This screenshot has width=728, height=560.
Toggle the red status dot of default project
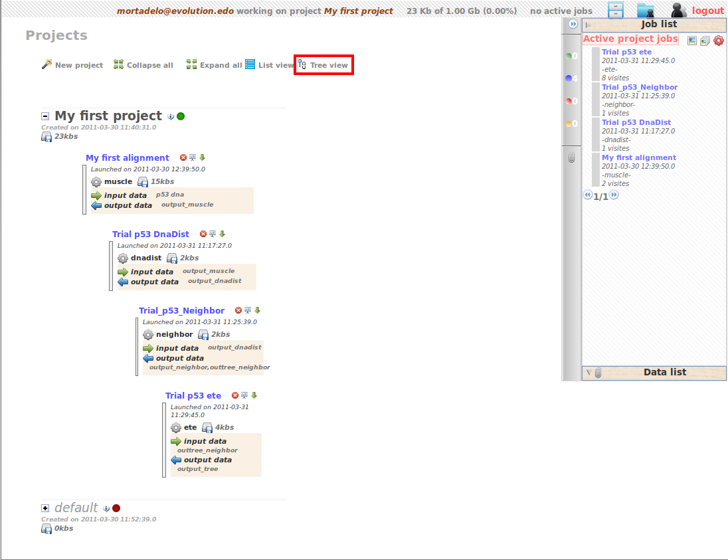116,508
